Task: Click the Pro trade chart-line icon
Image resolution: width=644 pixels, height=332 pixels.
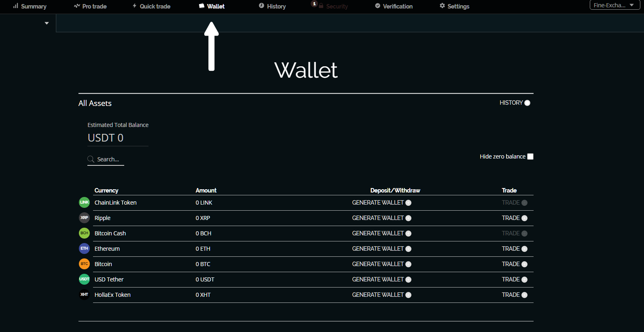Action: pos(77,6)
